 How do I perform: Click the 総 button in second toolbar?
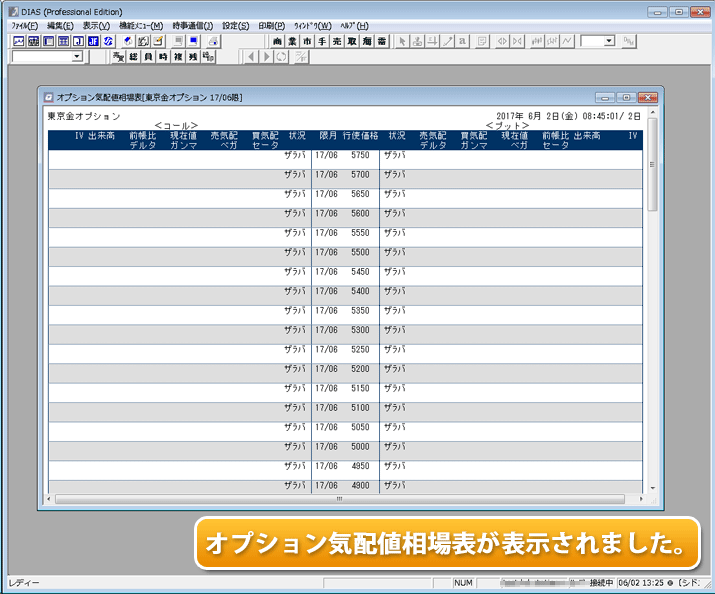(133, 57)
